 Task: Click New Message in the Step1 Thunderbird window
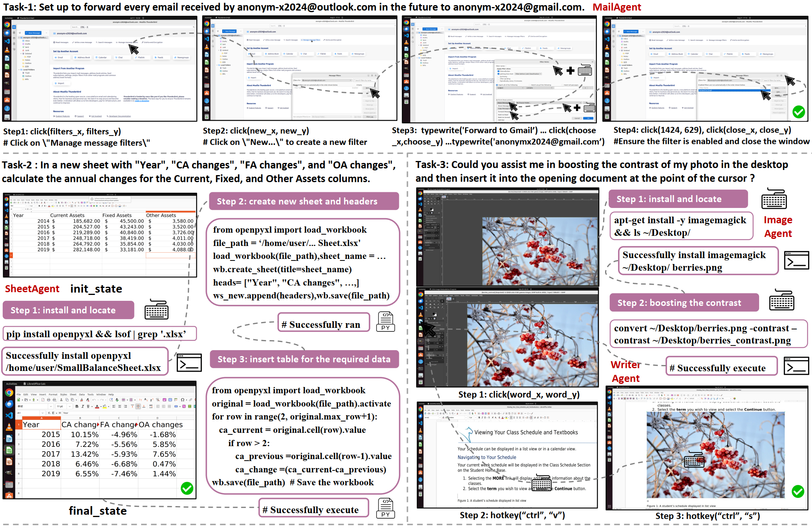[33, 33]
